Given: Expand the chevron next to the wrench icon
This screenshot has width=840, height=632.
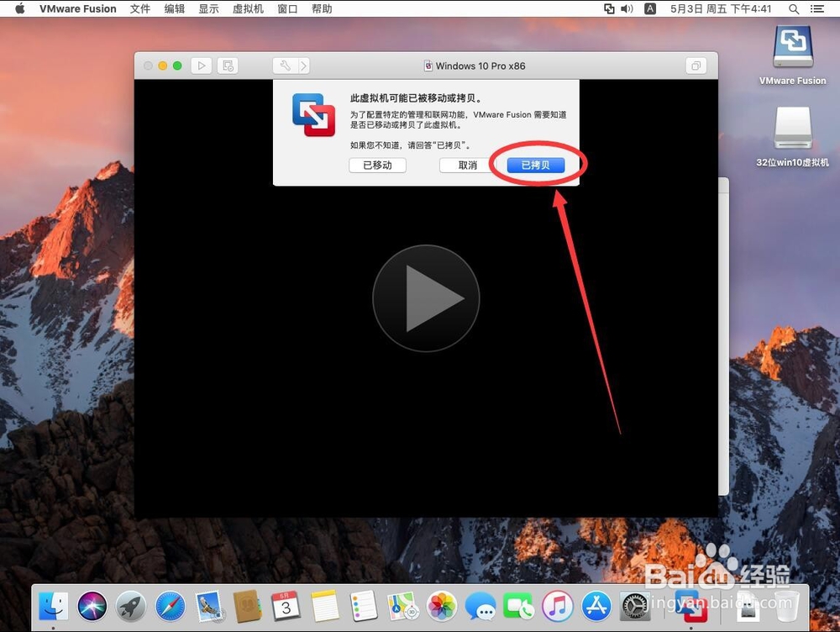Looking at the screenshot, I should click(303, 66).
